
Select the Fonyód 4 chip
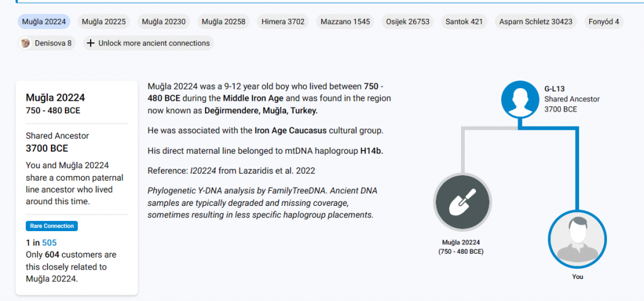[x=604, y=22]
